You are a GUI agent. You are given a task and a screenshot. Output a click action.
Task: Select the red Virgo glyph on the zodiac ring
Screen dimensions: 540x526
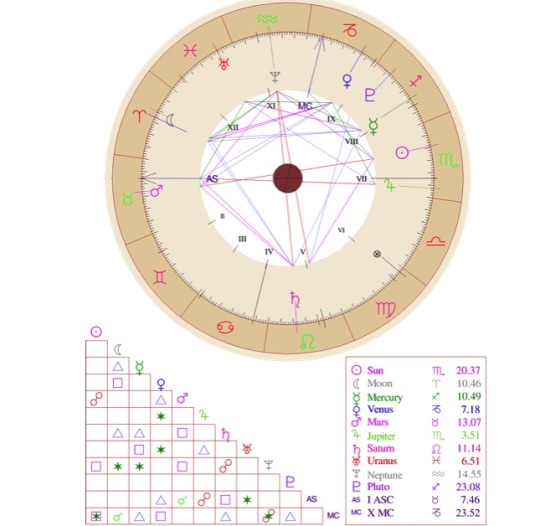pyautogui.click(x=385, y=309)
